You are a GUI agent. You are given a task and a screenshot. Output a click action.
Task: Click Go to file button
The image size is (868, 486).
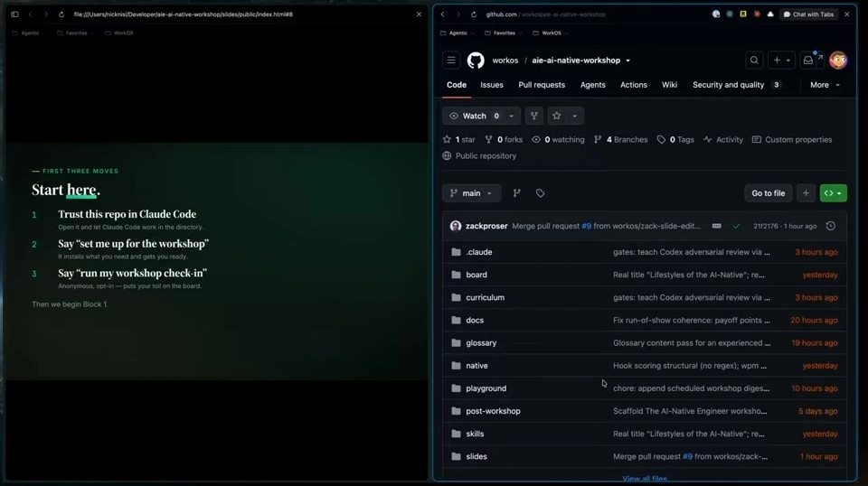tap(768, 193)
